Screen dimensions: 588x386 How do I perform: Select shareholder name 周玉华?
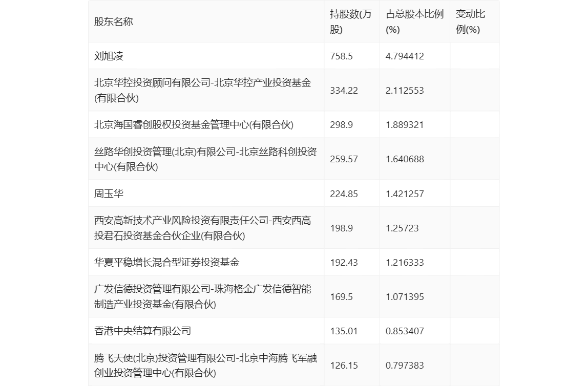point(109,194)
